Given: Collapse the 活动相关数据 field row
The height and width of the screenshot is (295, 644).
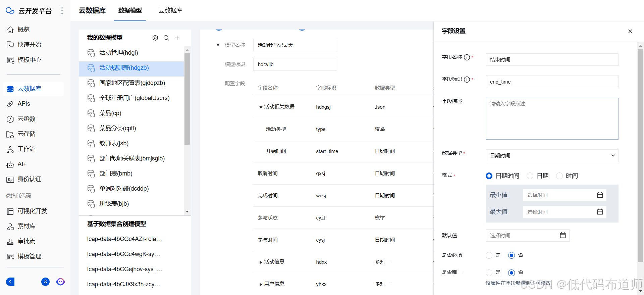Looking at the screenshot, I should coord(261,107).
